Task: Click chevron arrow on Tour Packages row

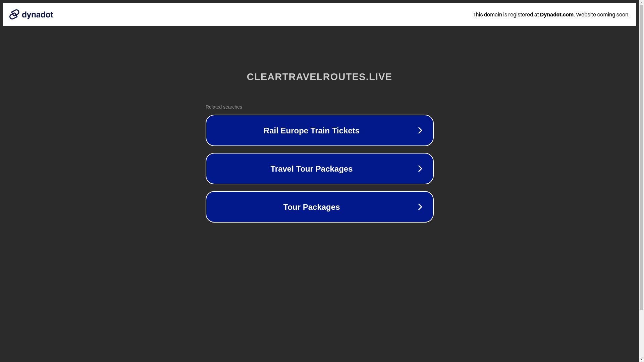Action: coord(420,207)
